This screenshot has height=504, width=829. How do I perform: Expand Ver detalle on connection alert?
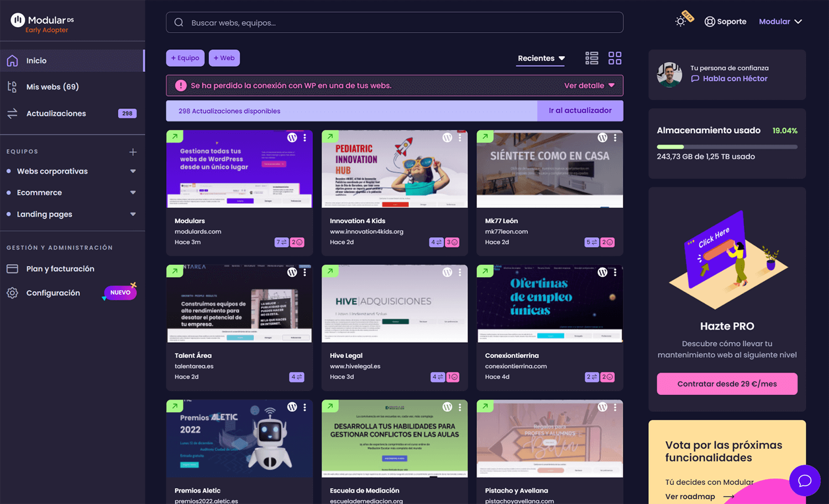589,86
